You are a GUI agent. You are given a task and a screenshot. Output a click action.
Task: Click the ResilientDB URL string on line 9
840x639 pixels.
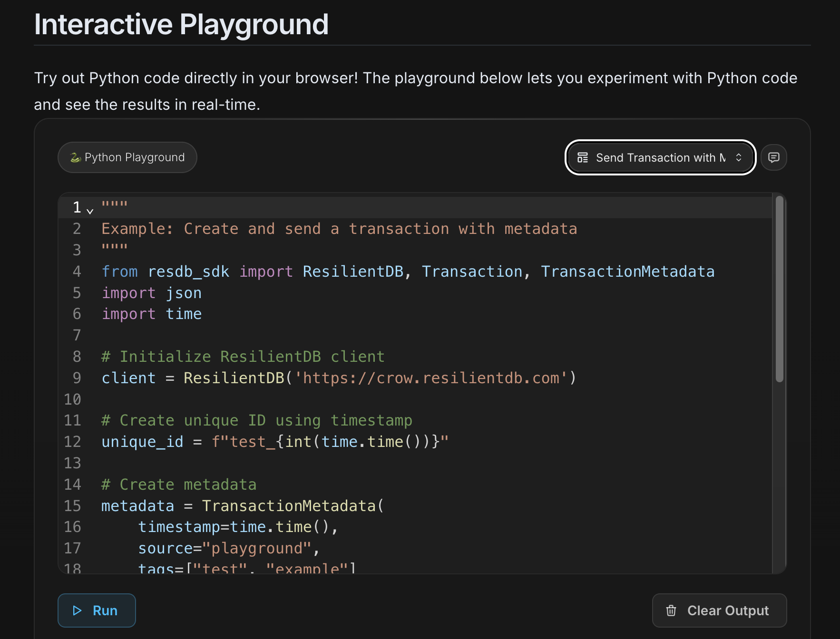click(x=431, y=378)
